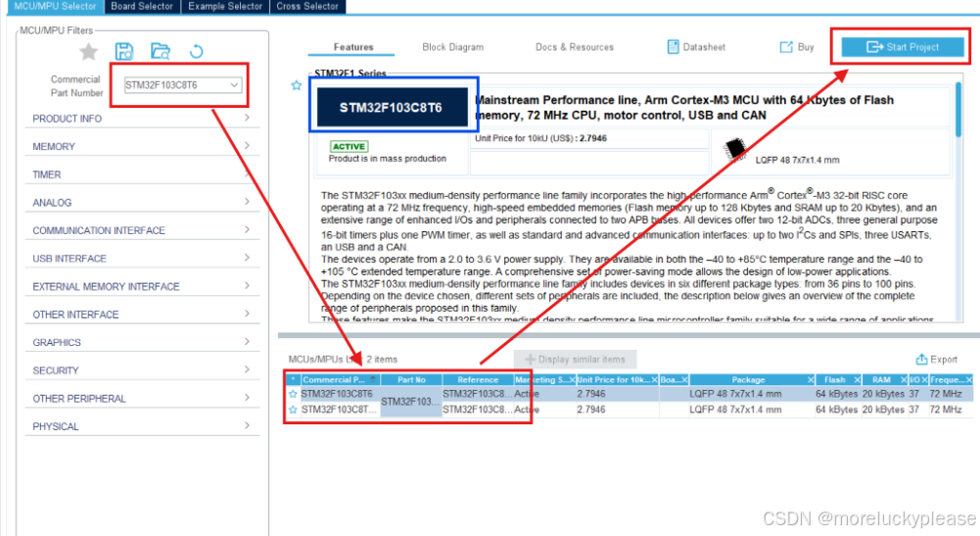Expand the SECURITY filter section
980x536 pixels.
click(x=142, y=370)
